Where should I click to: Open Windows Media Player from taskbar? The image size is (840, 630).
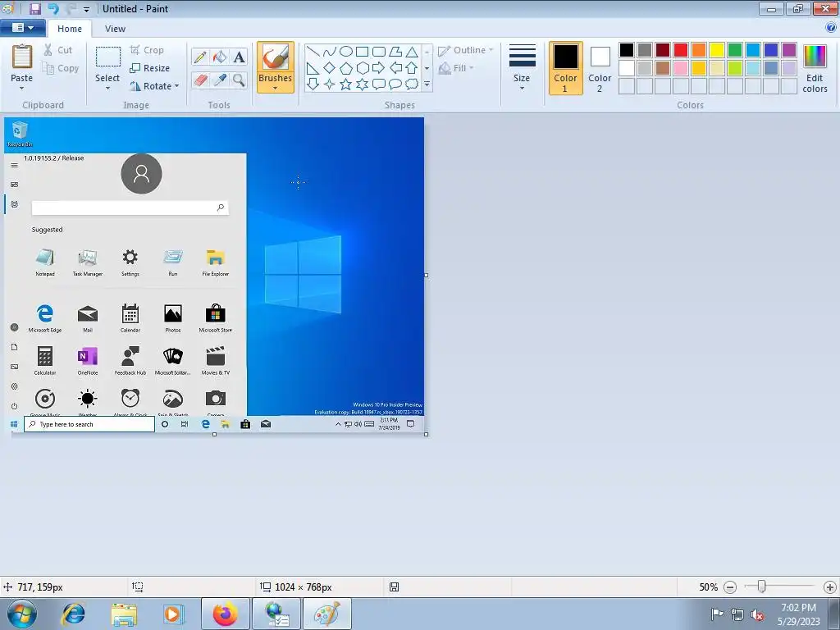pos(174,614)
